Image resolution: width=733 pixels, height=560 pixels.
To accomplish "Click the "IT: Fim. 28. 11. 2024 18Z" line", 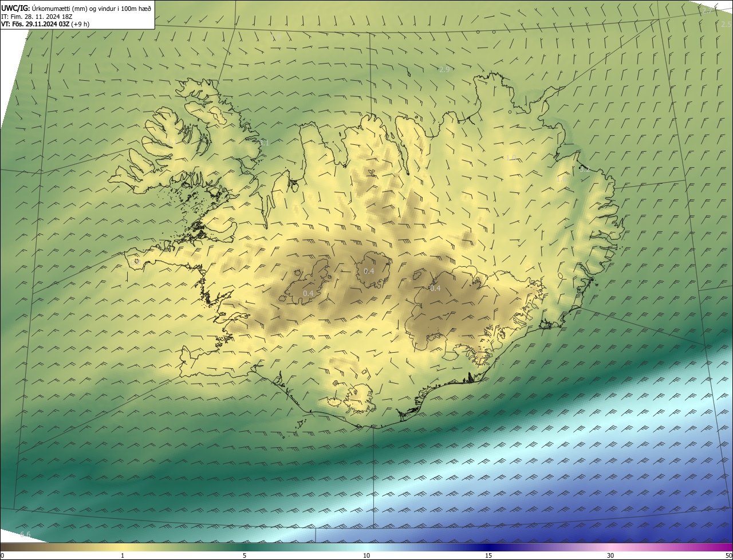I will pos(36,17).
